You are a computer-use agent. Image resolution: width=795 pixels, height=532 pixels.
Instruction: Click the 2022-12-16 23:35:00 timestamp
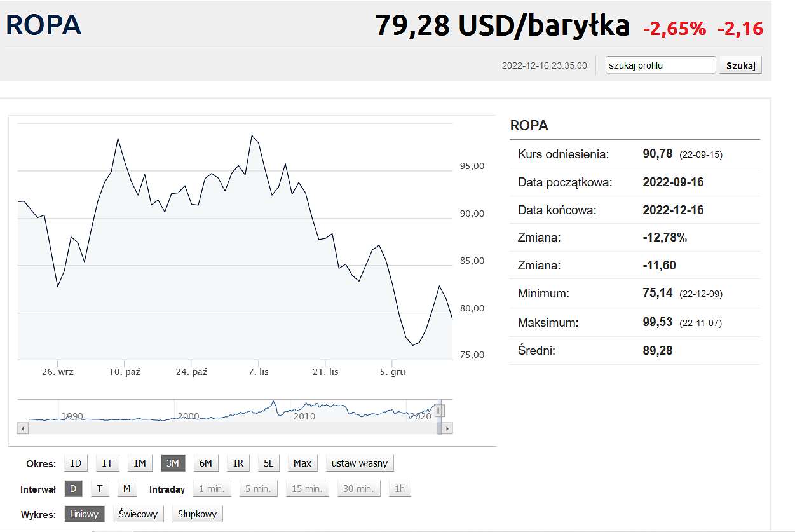tap(545, 65)
